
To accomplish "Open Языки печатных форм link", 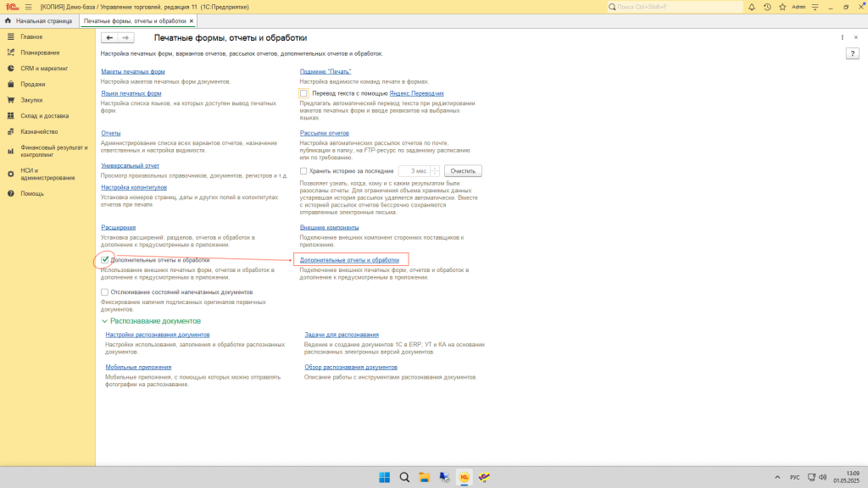I will click(131, 93).
